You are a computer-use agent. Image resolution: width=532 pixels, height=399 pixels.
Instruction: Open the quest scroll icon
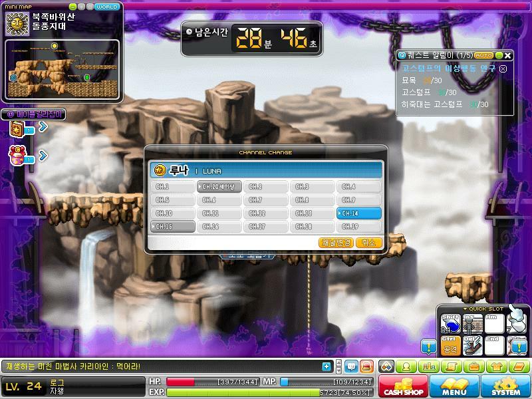pyautogui.click(x=452, y=366)
